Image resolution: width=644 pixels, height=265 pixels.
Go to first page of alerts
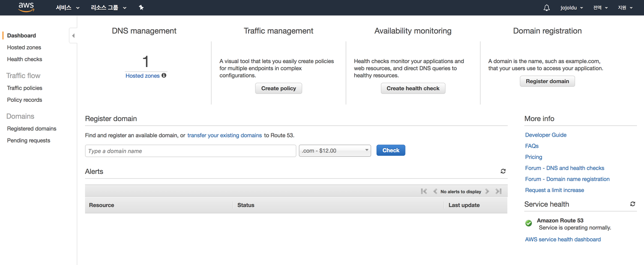tap(424, 191)
